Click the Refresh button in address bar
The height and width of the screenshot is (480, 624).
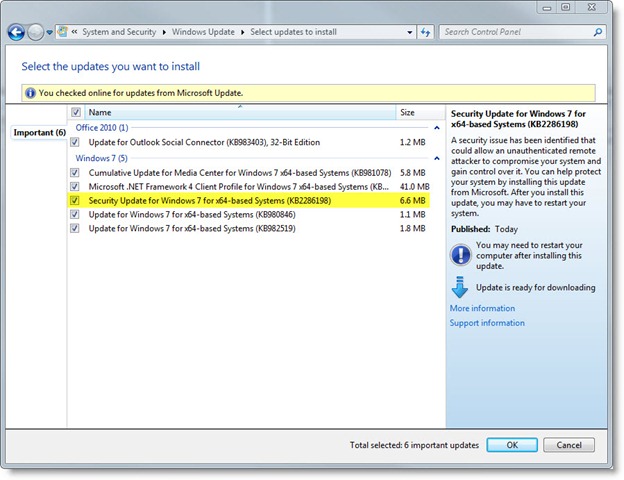click(x=425, y=32)
